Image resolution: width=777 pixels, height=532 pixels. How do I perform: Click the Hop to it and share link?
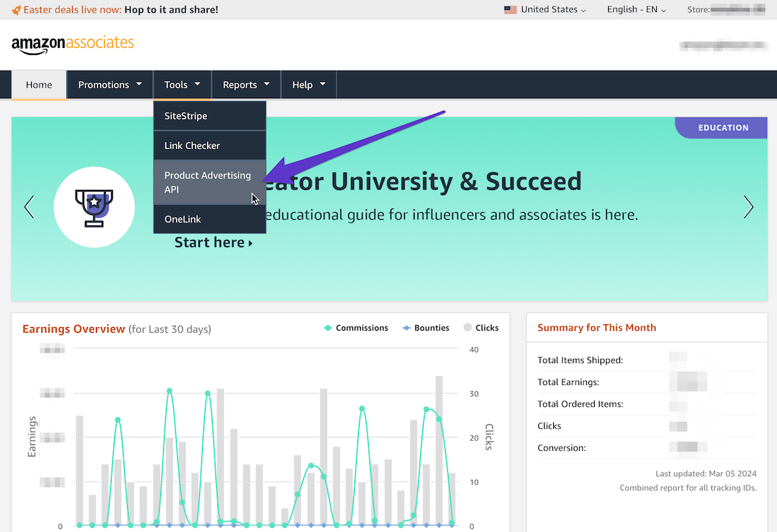pos(171,10)
